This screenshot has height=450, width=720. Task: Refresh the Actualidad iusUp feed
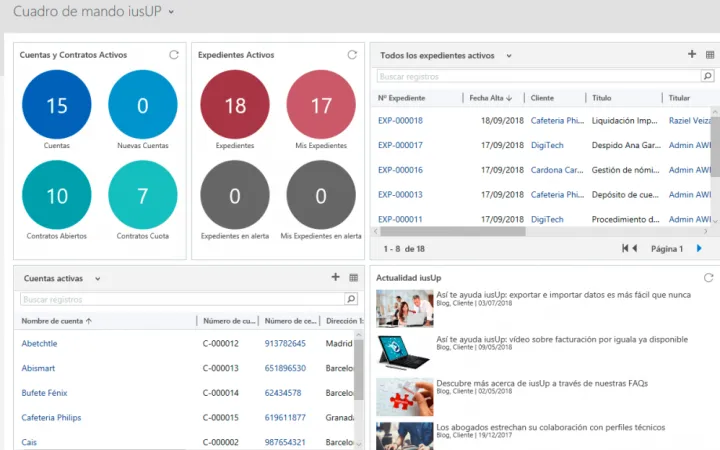point(709,277)
